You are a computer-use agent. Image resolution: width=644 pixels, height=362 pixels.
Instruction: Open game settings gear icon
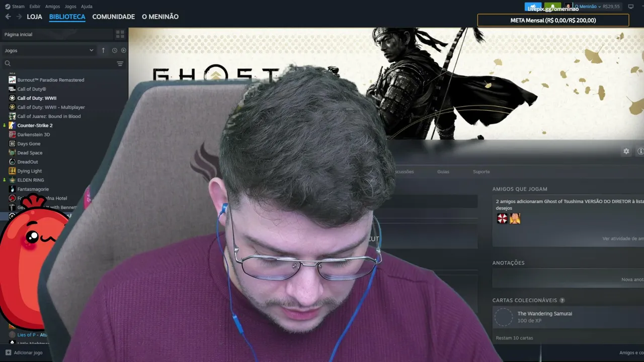[x=626, y=151]
